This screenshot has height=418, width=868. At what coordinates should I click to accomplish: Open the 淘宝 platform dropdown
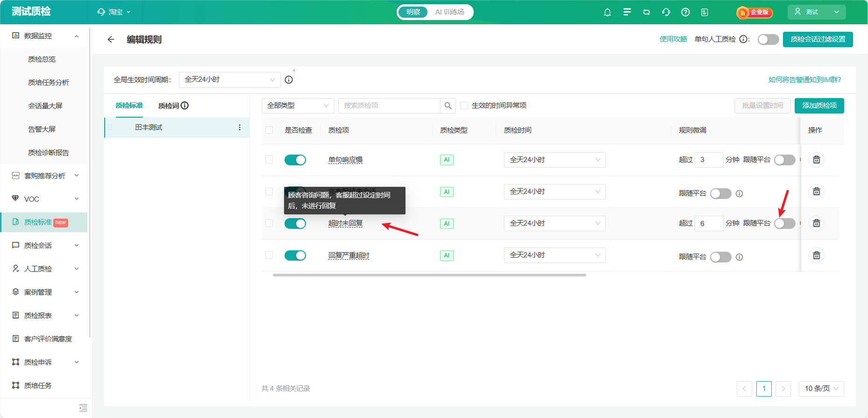(x=114, y=12)
